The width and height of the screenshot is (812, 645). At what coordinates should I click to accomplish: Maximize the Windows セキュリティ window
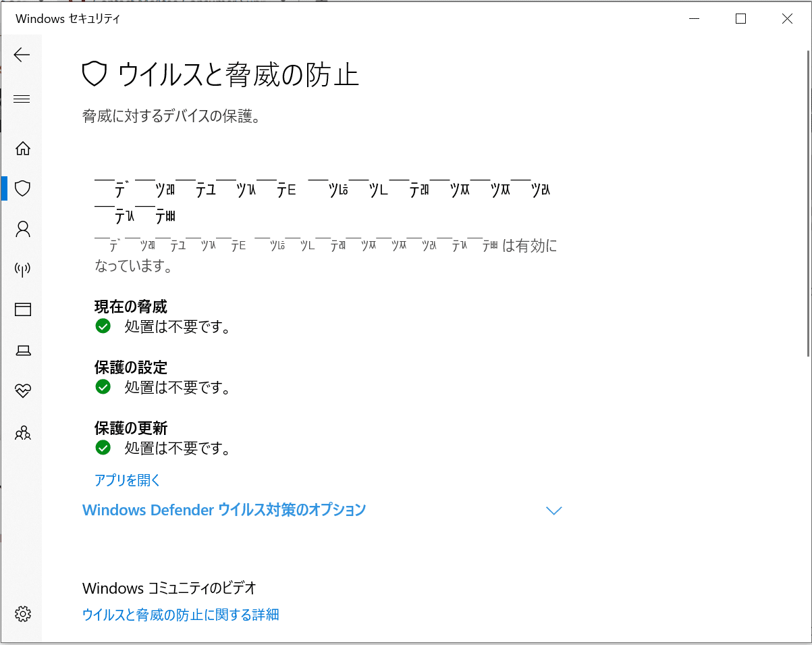pos(740,19)
